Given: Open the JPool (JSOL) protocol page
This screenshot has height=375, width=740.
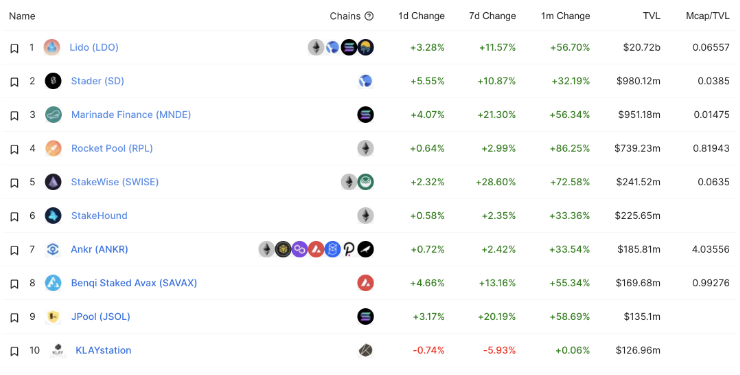Looking at the screenshot, I should pos(101,317).
